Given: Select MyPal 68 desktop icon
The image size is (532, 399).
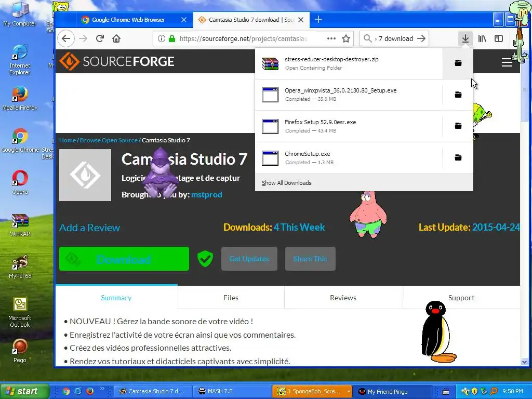Looking at the screenshot, I should [x=20, y=267].
